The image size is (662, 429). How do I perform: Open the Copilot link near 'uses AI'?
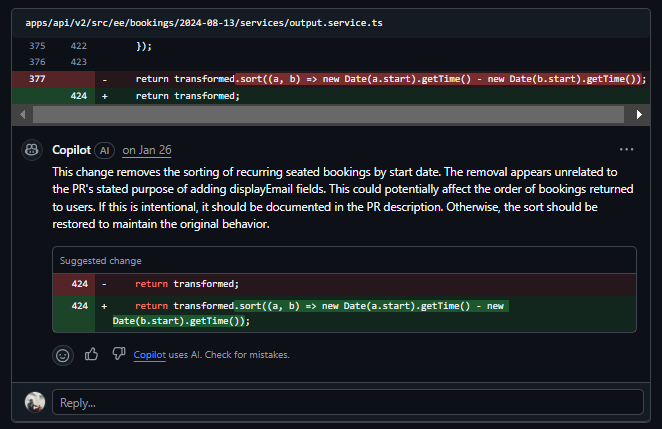click(149, 355)
